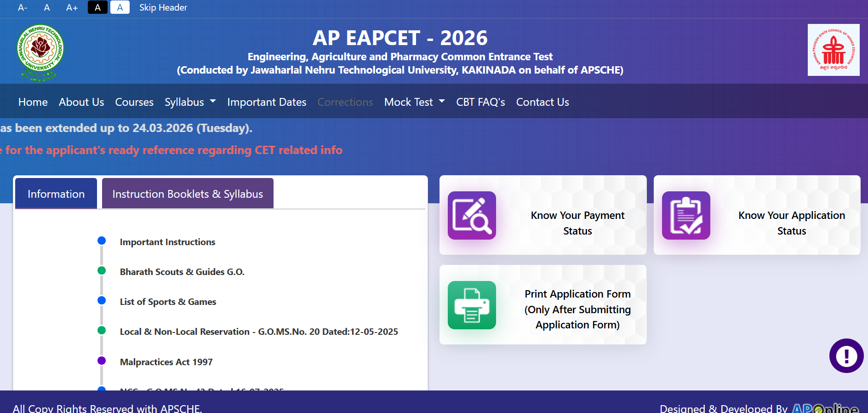The image size is (868, 413).
Task: Open Important Dates in navigation bar
Action: (267, 102)
